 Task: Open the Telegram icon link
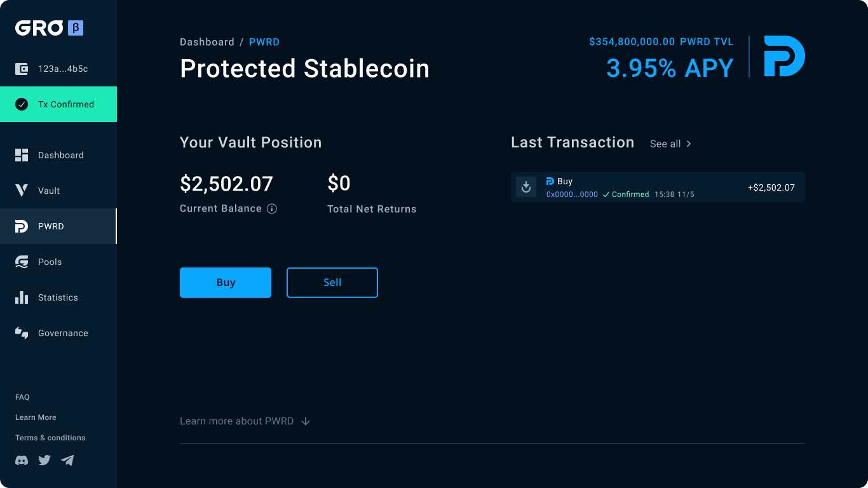tap(67, 460)
